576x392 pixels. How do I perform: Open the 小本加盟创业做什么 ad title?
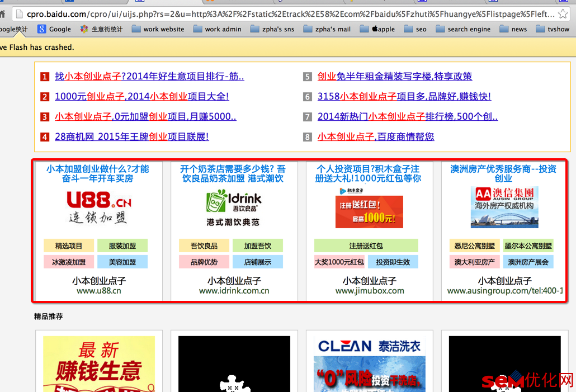click(98, 173)
